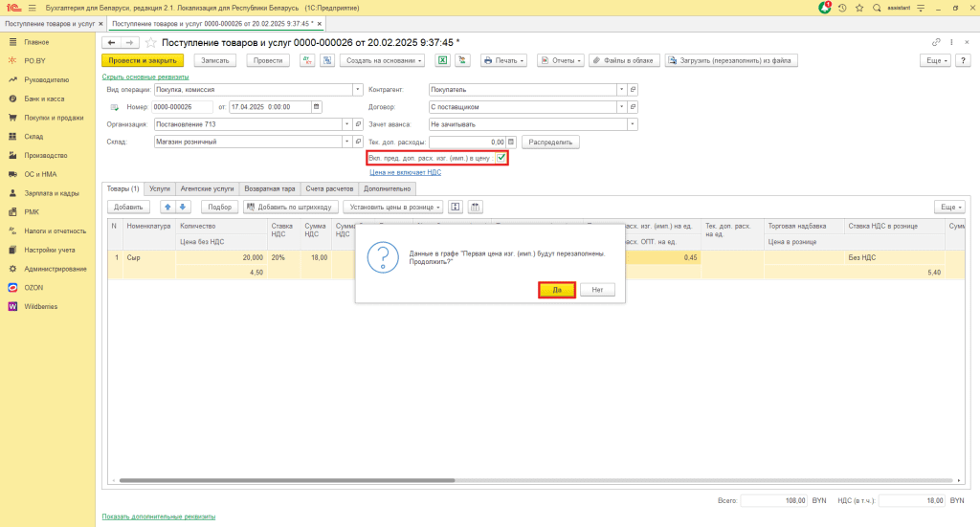This screenshot has height=527, width=980.
Task: Expand the Зачет аванса dropdown arrow
Action: 633,124
